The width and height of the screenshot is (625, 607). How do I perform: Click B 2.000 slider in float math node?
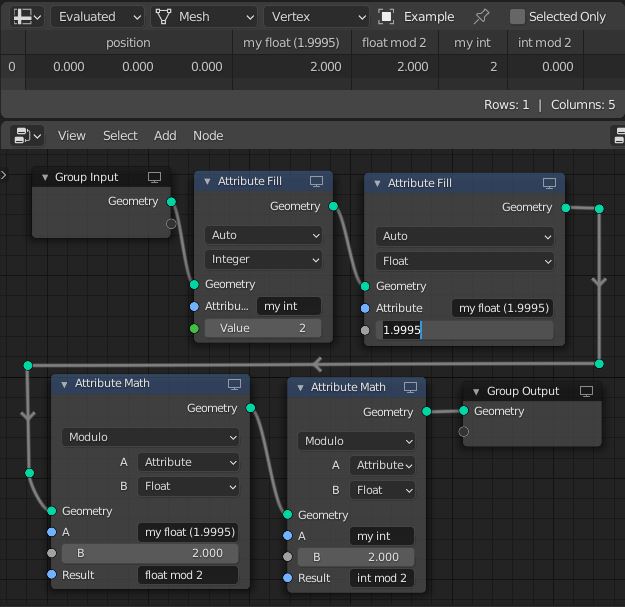[x=150, y=554]
